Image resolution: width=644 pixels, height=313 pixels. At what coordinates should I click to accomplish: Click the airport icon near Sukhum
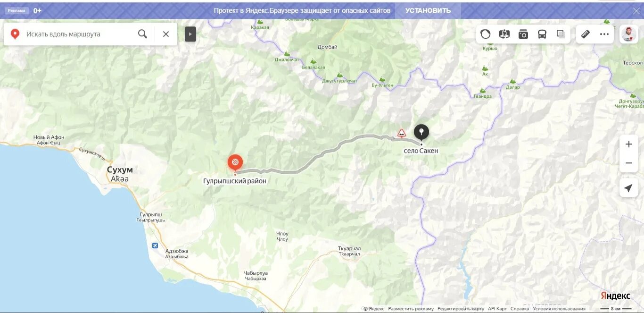click(x=155, y=245)
